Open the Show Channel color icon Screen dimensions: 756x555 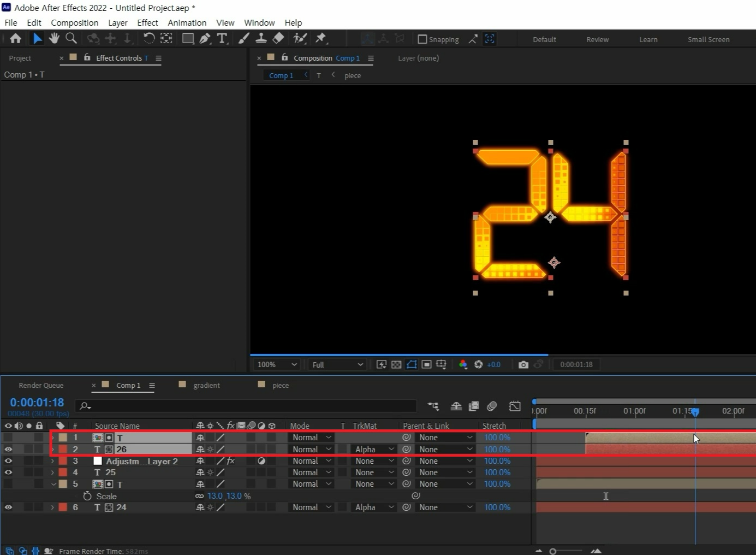point(463,364)
